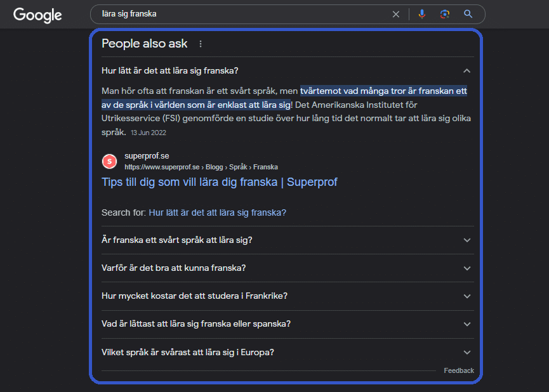
Task: Open 'Tips till dig som vill lära' link
Action: (219, 182)
